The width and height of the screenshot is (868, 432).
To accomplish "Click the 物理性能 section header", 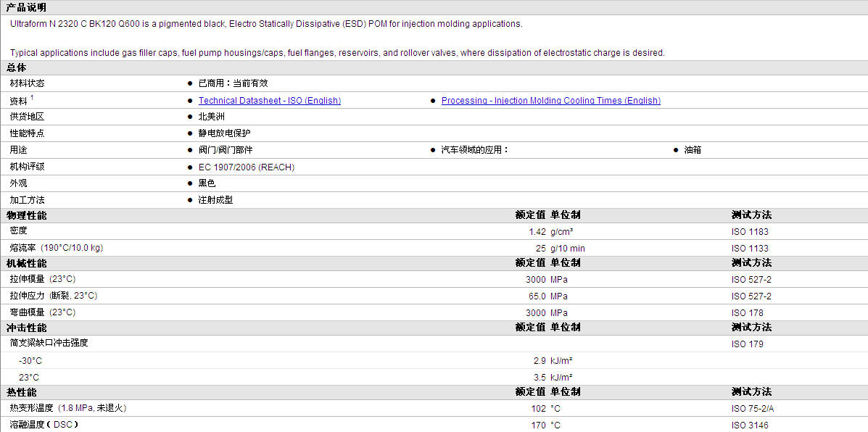I will 26,215.
